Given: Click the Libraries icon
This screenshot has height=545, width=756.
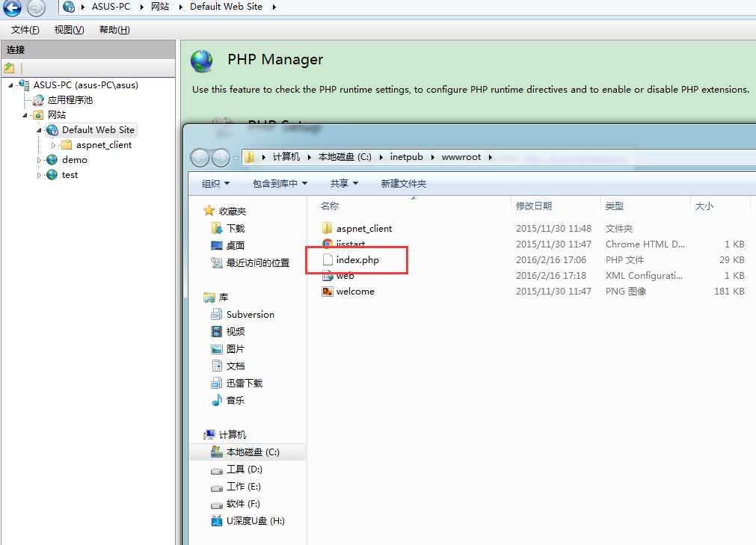Looking at the screenshot, I should [x=209, y=298].
